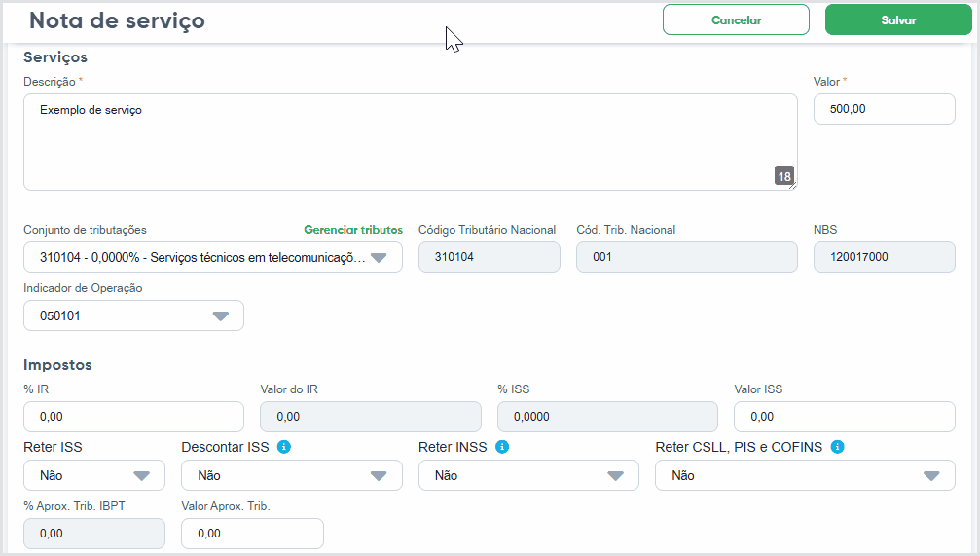Open the Conjunto de tributações dropdown
This screenshot has width=980, height=556.
213,257
